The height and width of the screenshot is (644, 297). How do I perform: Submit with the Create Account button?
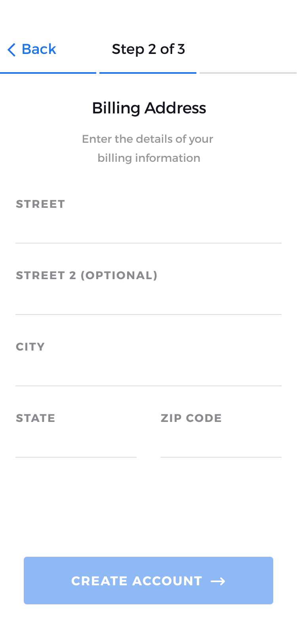point(148,581)
